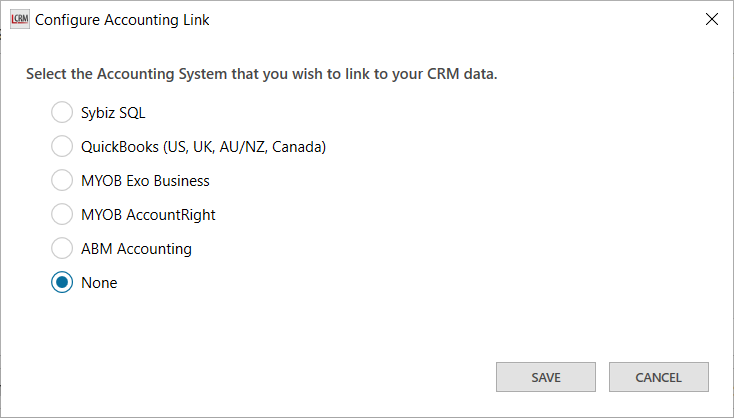
Task: Click the 'MYOB Exo Business' label text
Action: coord(145,181)
